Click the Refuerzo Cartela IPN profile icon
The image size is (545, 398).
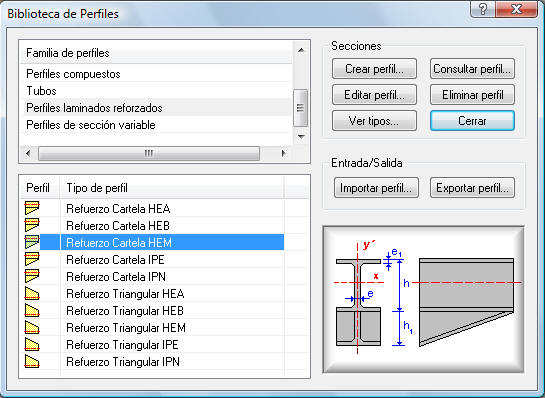pos(32,276)
